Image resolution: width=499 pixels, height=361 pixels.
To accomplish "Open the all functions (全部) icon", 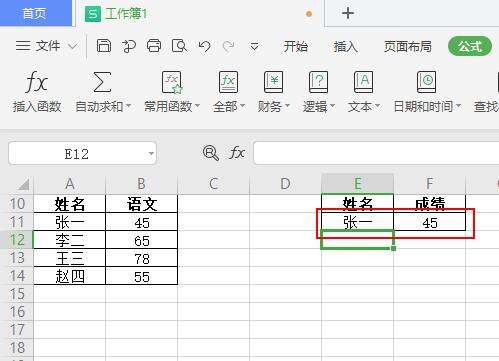I will pyautogui.click(x=228, y=82).
